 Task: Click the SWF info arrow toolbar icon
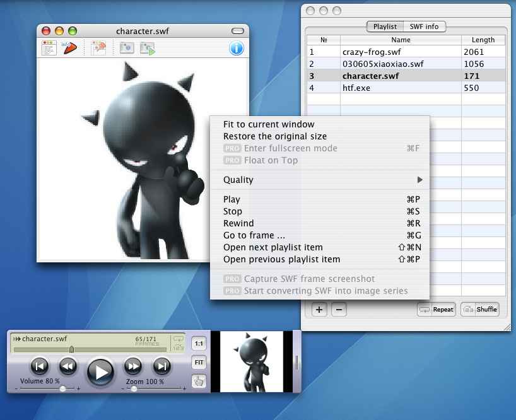69,48
